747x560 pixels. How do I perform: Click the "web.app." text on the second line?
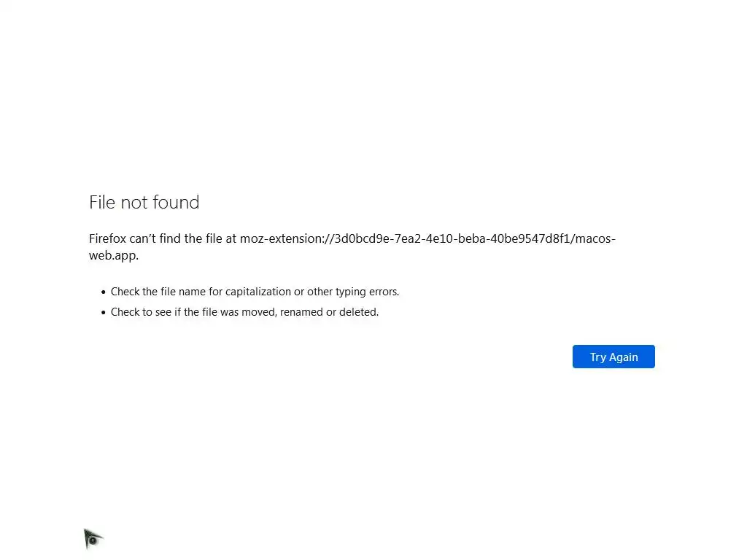114,255
